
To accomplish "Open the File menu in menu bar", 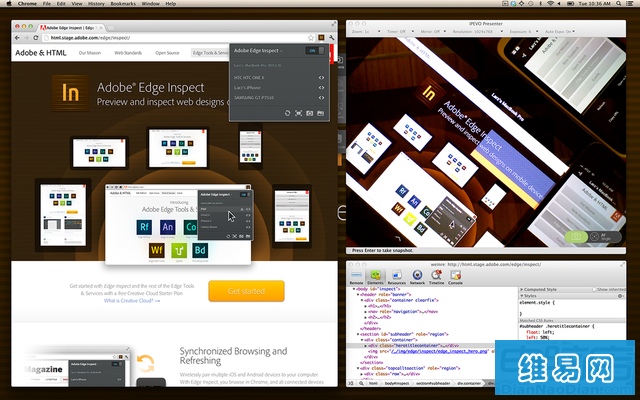I will point(47,3).
